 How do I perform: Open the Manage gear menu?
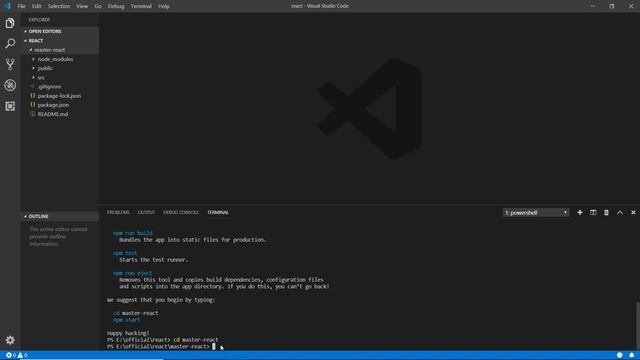[10, 340]
